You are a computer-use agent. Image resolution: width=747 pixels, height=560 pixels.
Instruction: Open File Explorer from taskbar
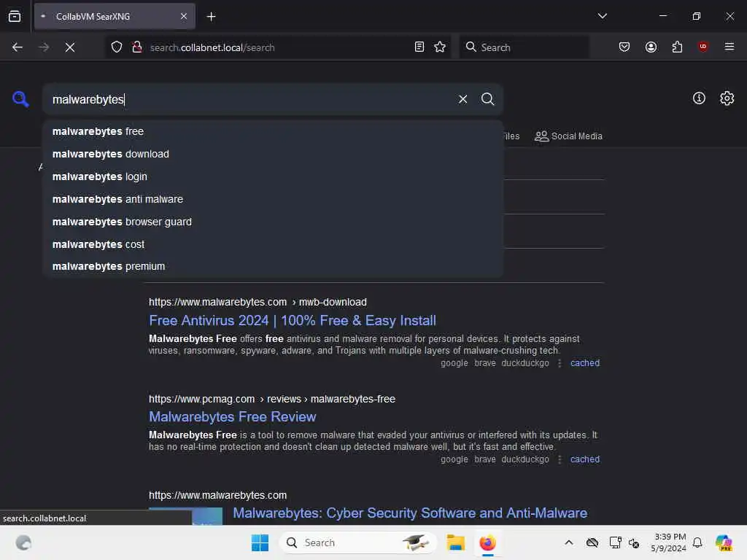[x=455, y=542]
